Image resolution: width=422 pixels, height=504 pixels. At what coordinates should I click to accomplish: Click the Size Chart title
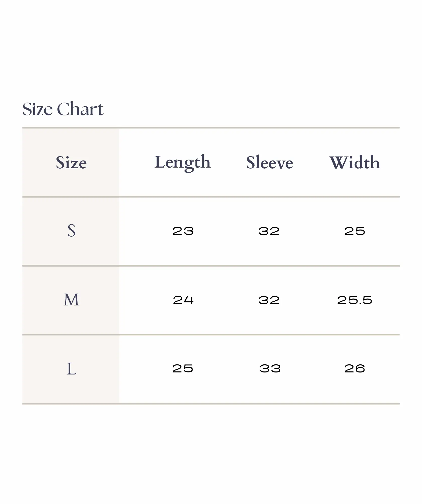(x=63, y=109)
